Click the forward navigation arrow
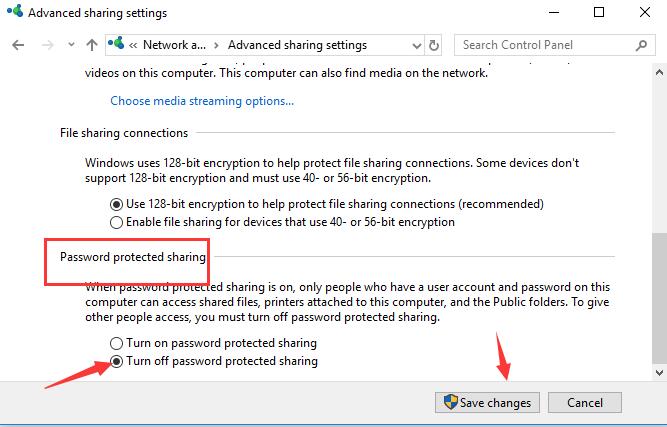Viewport: 667px width, 427px height. (x=47, y=45)
